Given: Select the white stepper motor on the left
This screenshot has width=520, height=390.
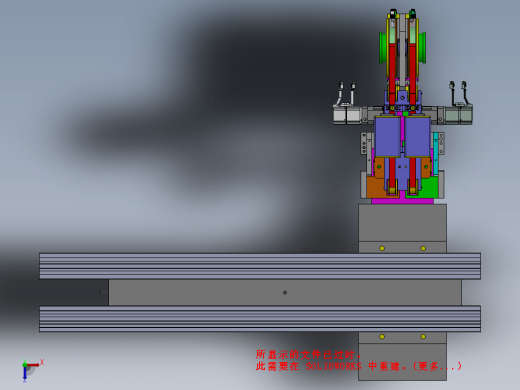Looking at the screenshot, I should (347, 115).
